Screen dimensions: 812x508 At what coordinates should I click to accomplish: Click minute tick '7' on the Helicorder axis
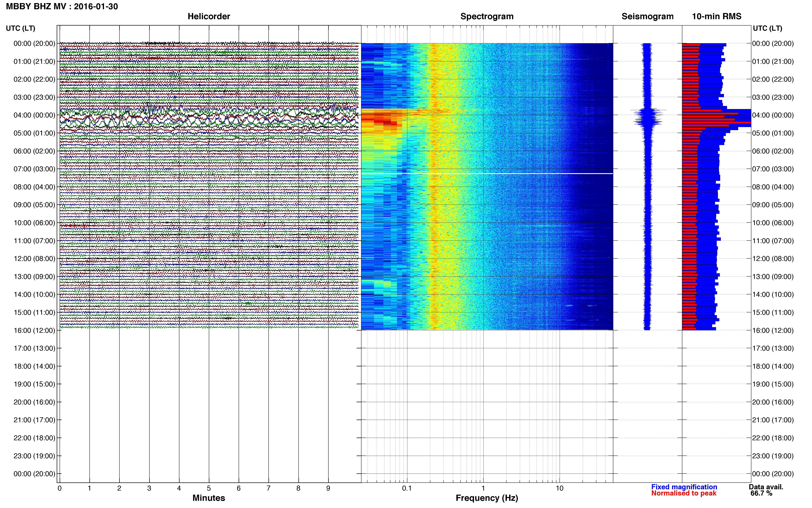269,488
